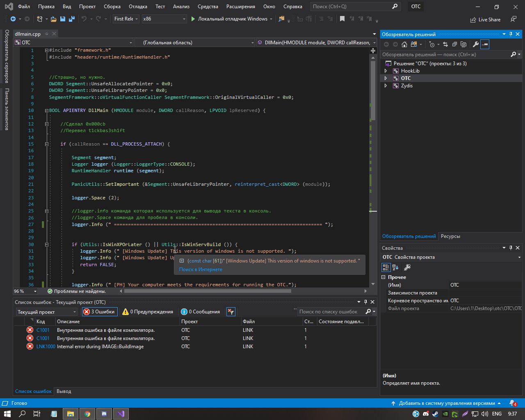Click the Save All toolbar icon
This screenshot has height=420, width=525.
pyautogui.click(x=72, y=19)
